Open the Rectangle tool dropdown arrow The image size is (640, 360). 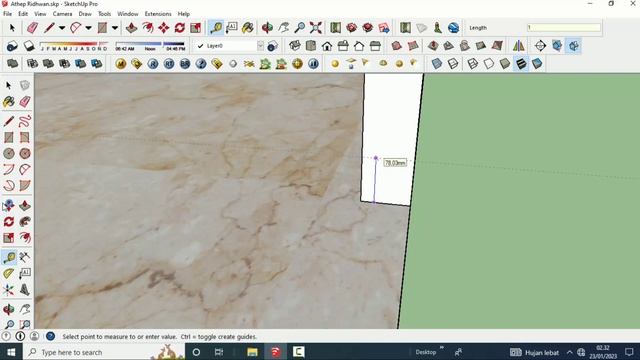115,28
